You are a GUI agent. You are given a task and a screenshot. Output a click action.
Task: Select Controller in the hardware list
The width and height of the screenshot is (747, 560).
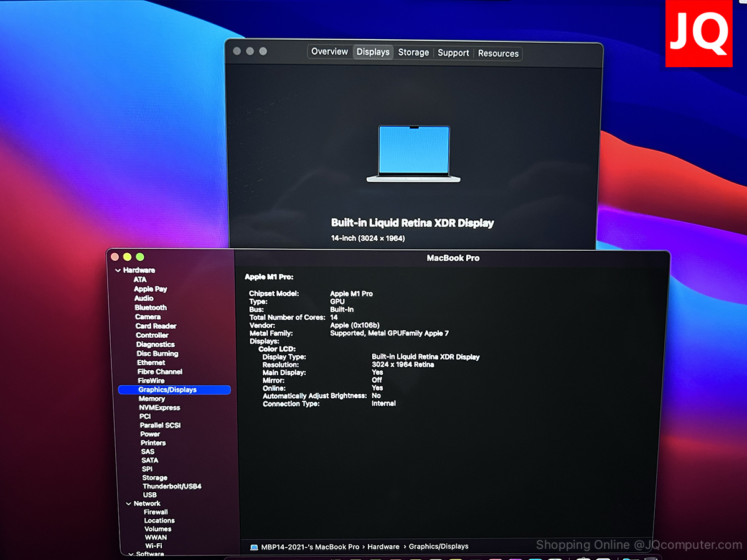coord(153,335)
